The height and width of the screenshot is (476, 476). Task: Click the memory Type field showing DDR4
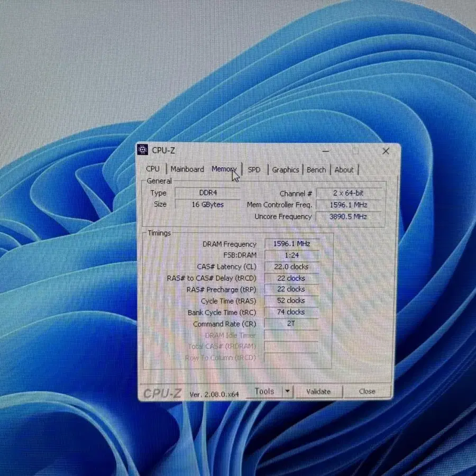pos(208,193)
